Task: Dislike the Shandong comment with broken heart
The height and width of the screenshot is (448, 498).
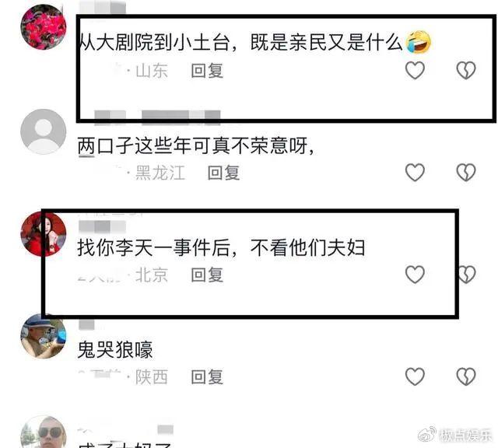Action: click(x=466, y=70)
